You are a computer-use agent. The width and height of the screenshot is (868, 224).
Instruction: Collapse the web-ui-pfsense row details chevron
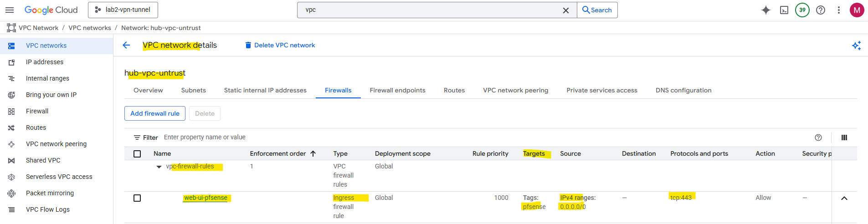tap(844, 198)
